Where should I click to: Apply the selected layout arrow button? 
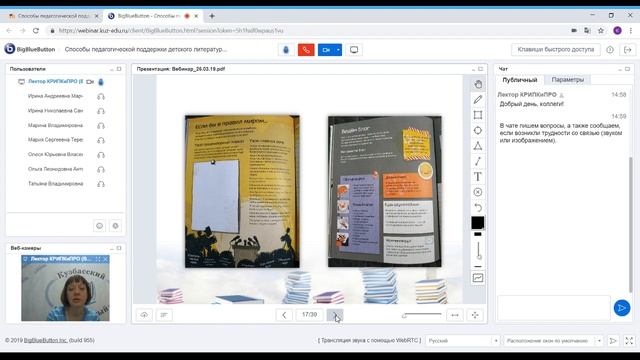[x=613, y=340]
